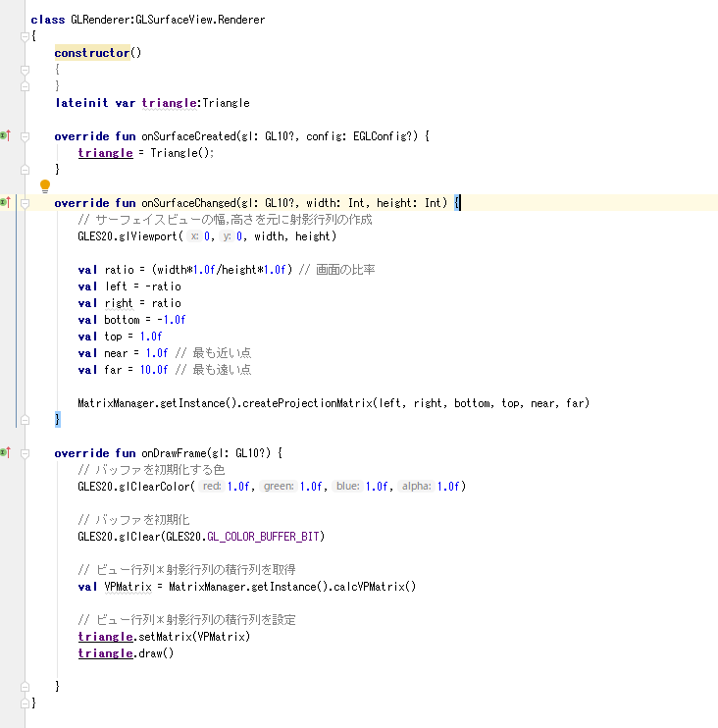This screenshot has height=728, width=718.
Task: Click the left variable in val left = -ratio
Action: pyautogui.click(x=116, y=286)
